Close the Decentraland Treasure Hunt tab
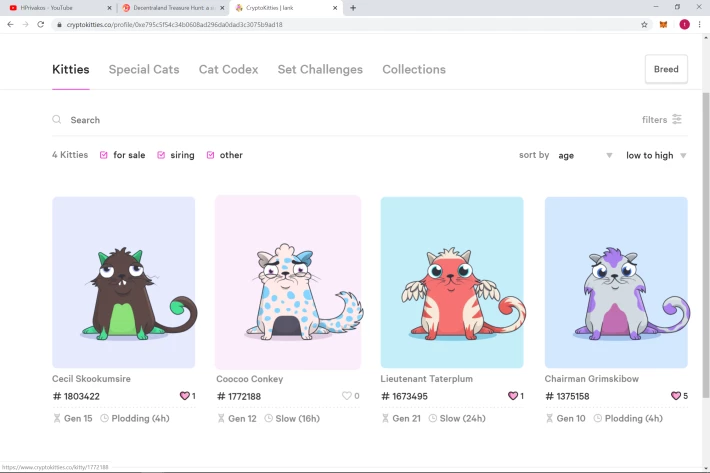 click(x=222, y=8)
